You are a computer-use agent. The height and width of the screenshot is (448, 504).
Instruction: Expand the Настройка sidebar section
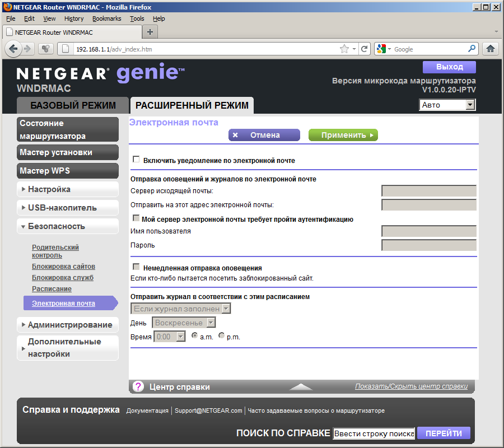[68, 189]
